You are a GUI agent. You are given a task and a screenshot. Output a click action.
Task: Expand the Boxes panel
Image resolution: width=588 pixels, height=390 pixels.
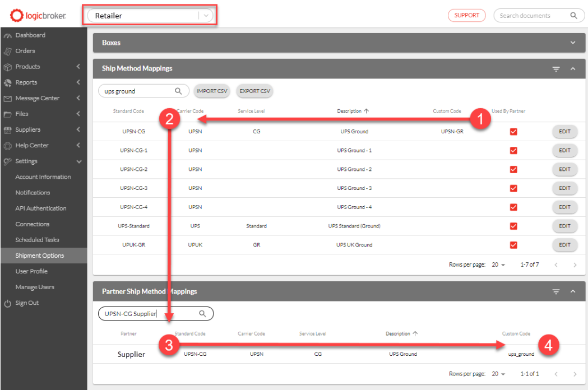point(572,43)
